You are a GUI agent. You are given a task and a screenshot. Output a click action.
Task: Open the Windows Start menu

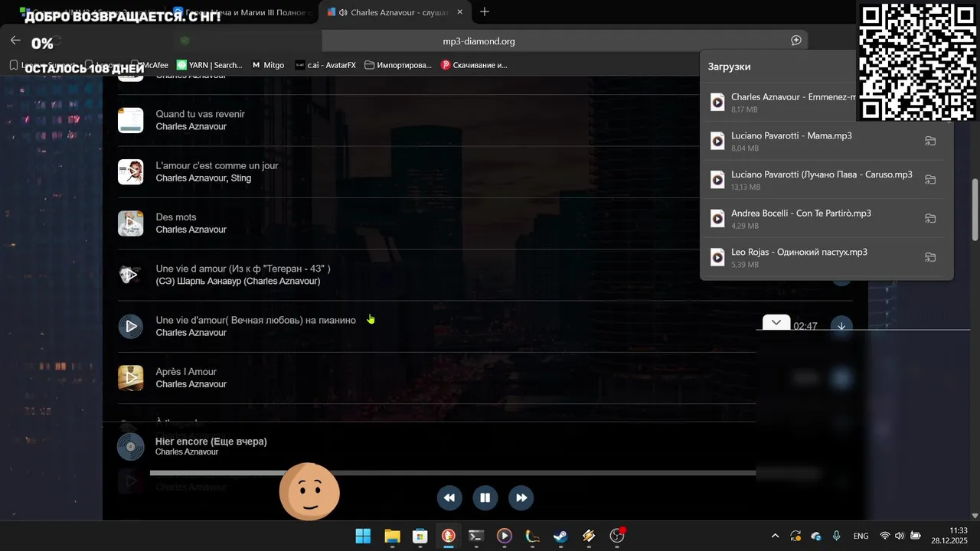pos(363,536)
